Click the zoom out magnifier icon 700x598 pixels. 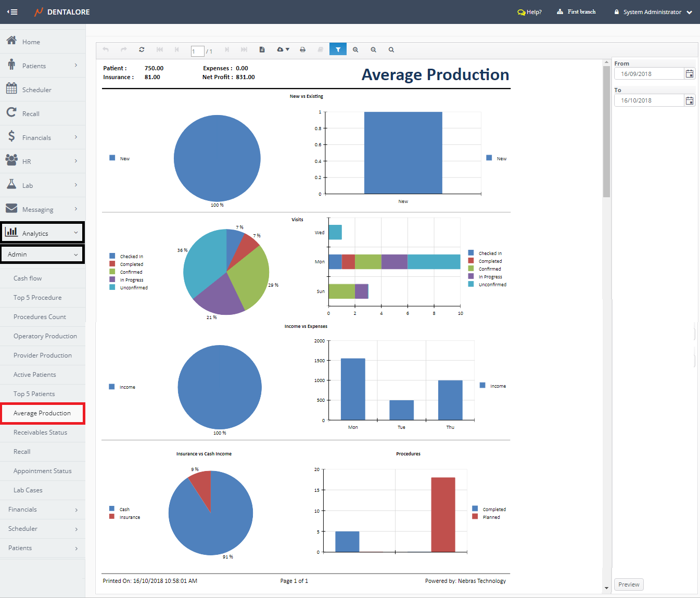(373, 50)
